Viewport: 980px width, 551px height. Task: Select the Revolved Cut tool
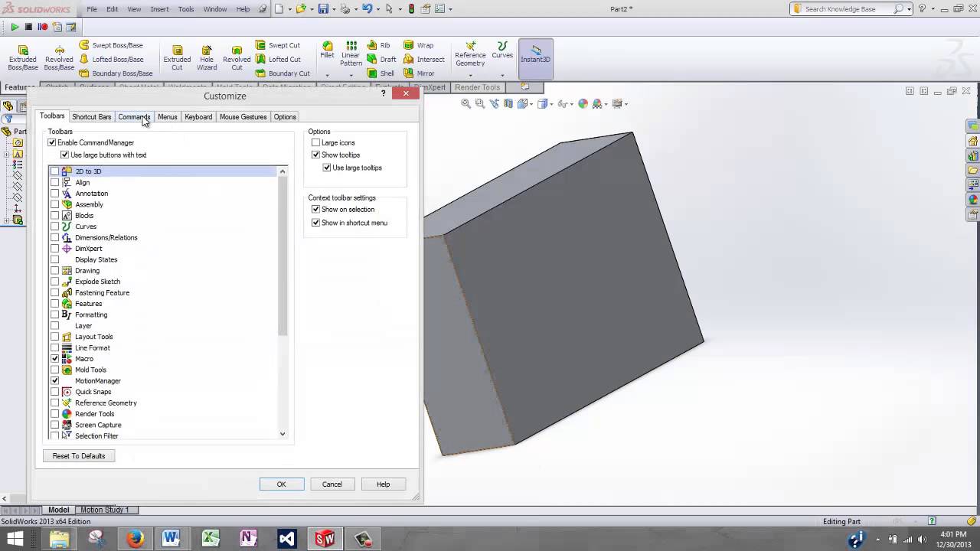pyautogui.click(x=237, y=58)
